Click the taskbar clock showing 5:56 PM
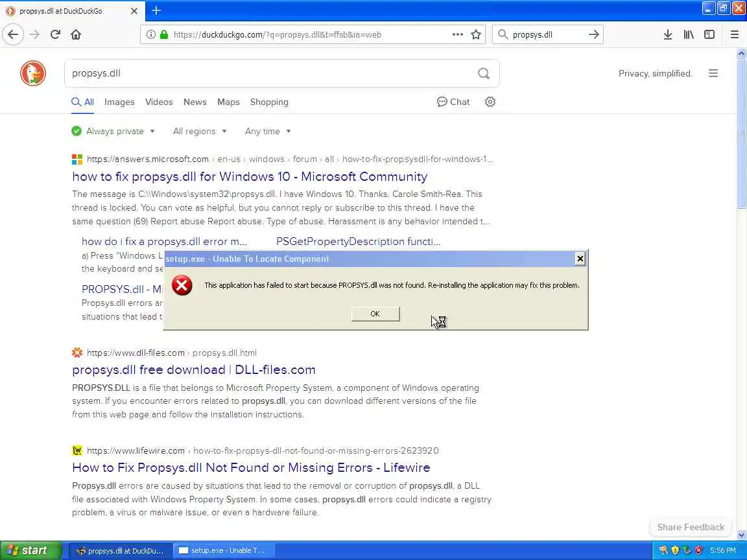The image size is (747, 560). [x=723, y=550]
